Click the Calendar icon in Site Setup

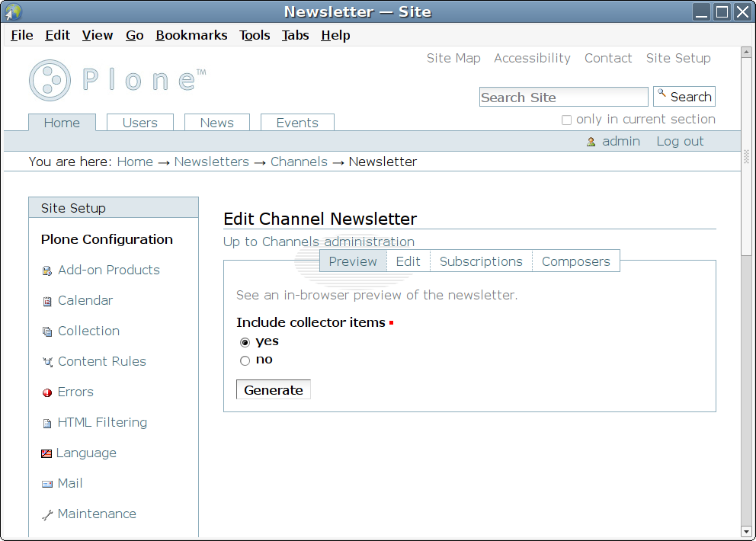[47, 301]
